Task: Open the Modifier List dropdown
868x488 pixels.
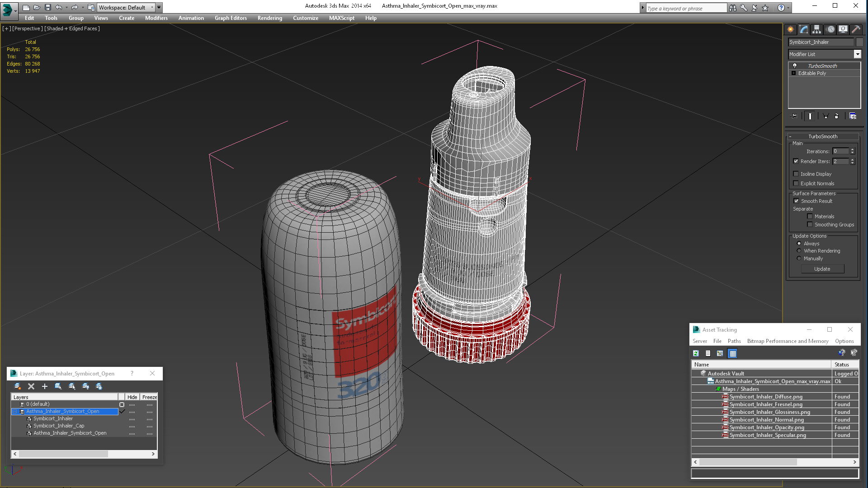Action: point(857,54)
